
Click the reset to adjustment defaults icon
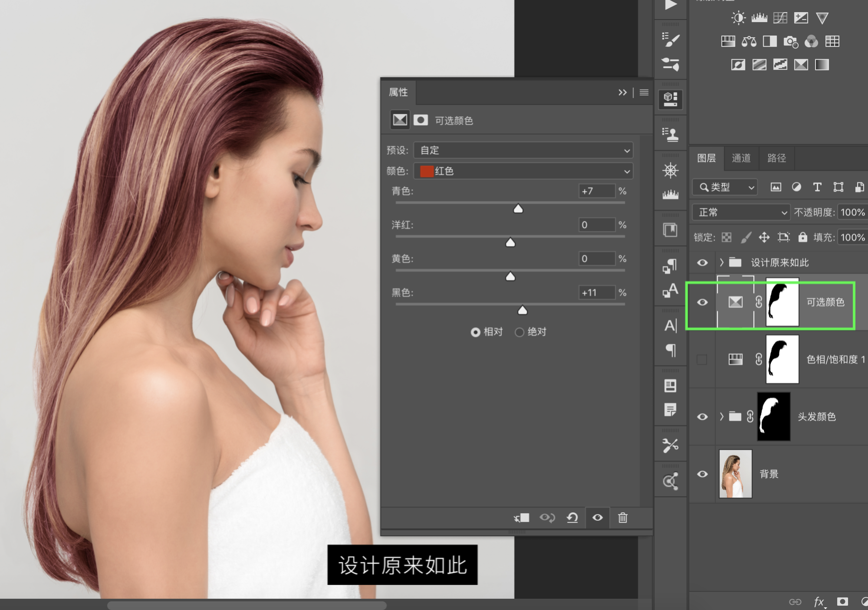point(572,518)
